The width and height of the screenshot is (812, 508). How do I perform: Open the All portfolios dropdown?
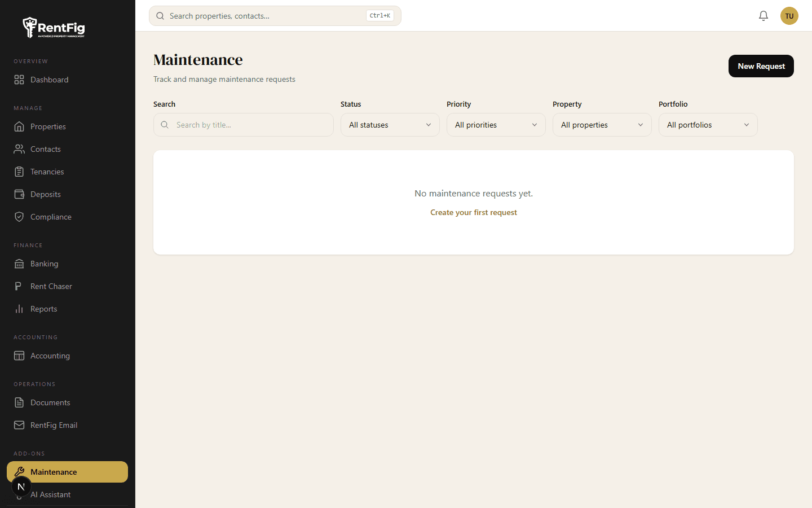(x=708, y=125)
